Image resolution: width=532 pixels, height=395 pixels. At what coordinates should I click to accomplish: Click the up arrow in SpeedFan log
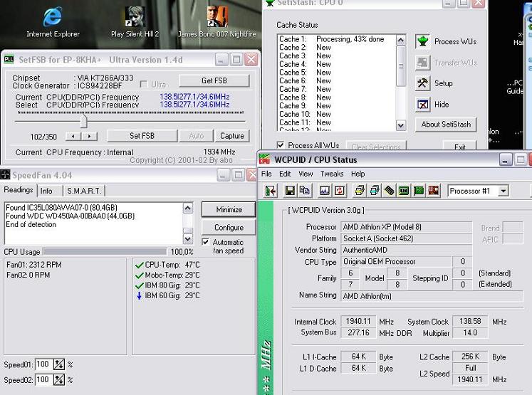click(x=188, y=209)
